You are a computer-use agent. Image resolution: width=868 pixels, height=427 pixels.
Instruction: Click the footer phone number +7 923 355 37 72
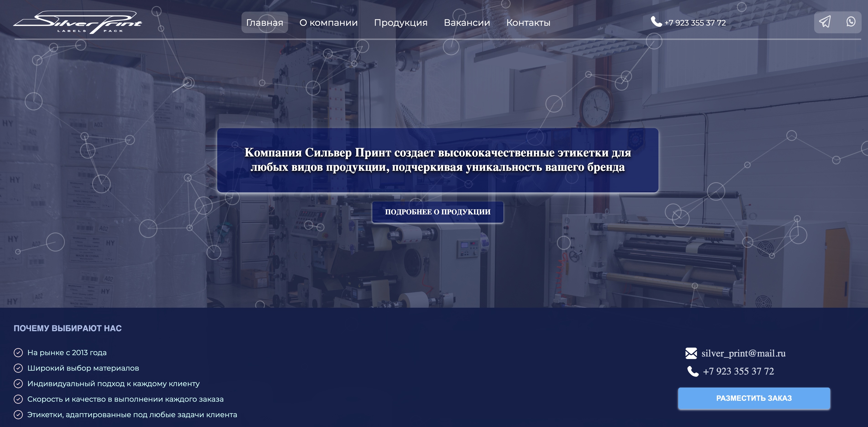click(x=738, y=371)
